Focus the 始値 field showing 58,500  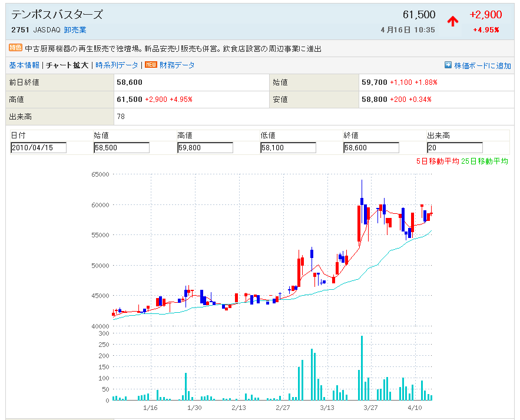point(121,148)
